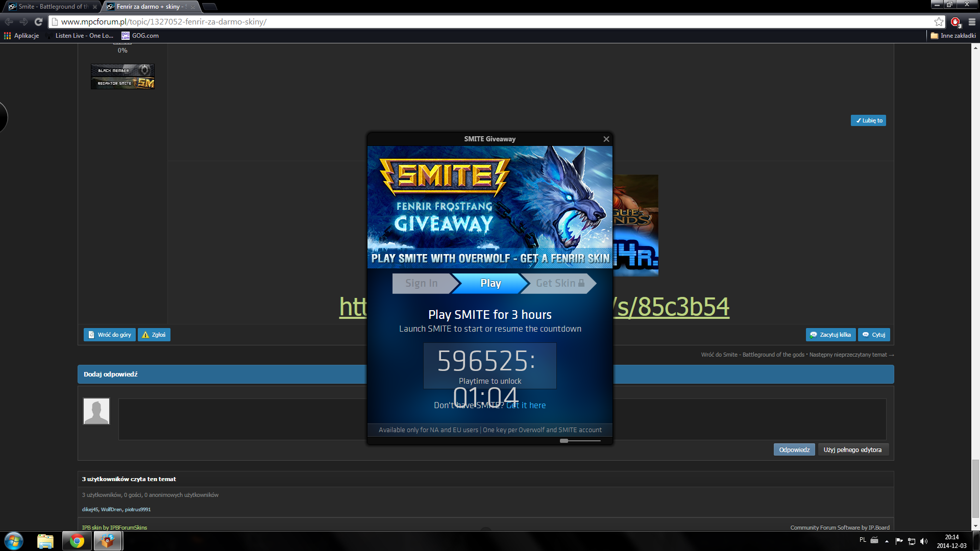This screenshot has height=551, width=980.
Task: Quote the post with Cytuj button
Action: coord(874,335)
